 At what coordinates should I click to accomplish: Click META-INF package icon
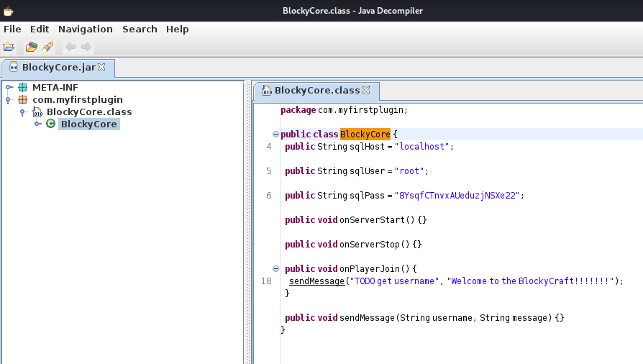pos(22,88)
